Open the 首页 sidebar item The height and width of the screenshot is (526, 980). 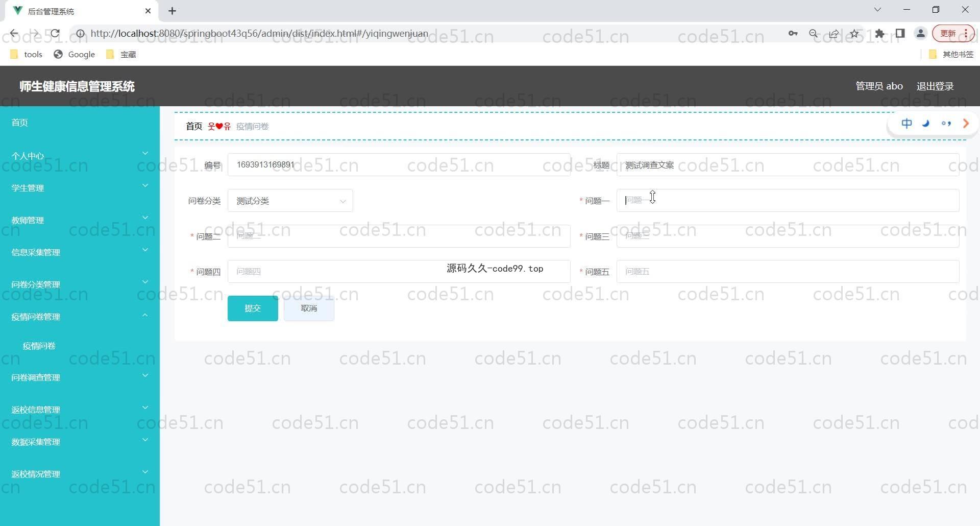(x=80, y=123)
